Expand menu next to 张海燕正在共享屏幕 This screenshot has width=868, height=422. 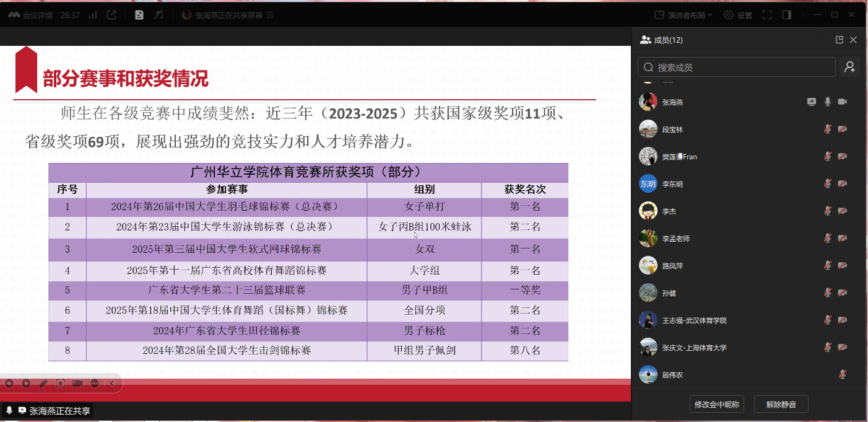point(269,15)
